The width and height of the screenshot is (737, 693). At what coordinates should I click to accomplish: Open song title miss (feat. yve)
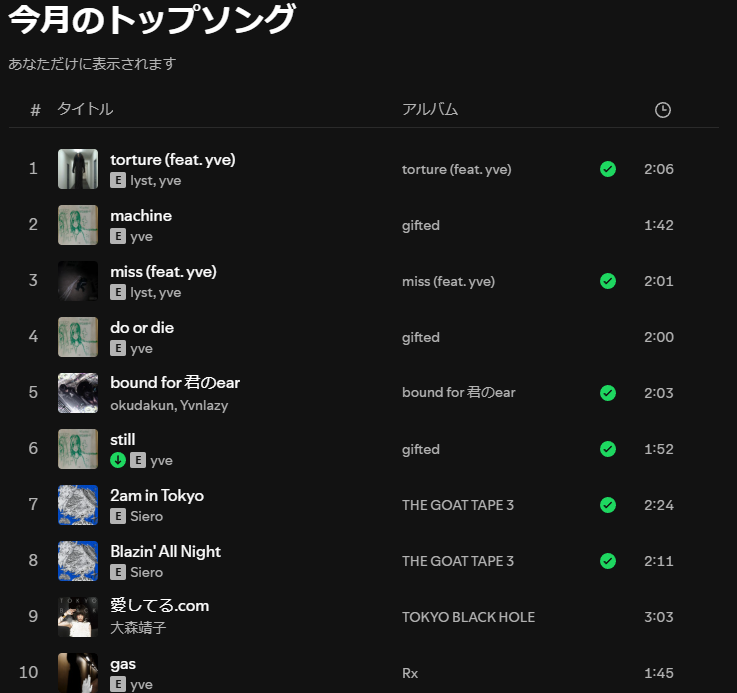coord(163,272)
